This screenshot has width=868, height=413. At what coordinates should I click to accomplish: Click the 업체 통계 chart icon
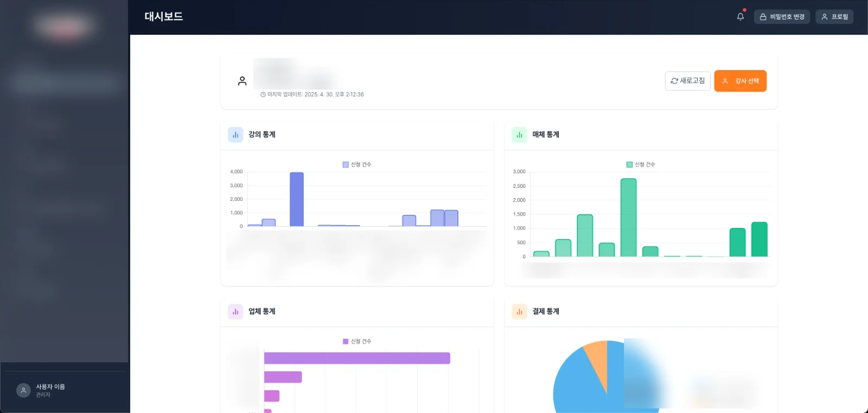(235, 312)
